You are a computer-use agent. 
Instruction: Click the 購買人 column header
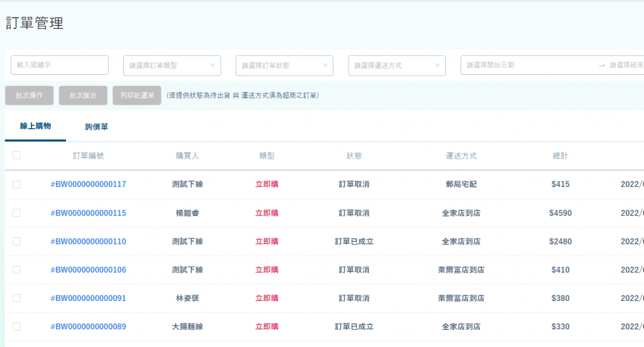click(x=187, y=156)
